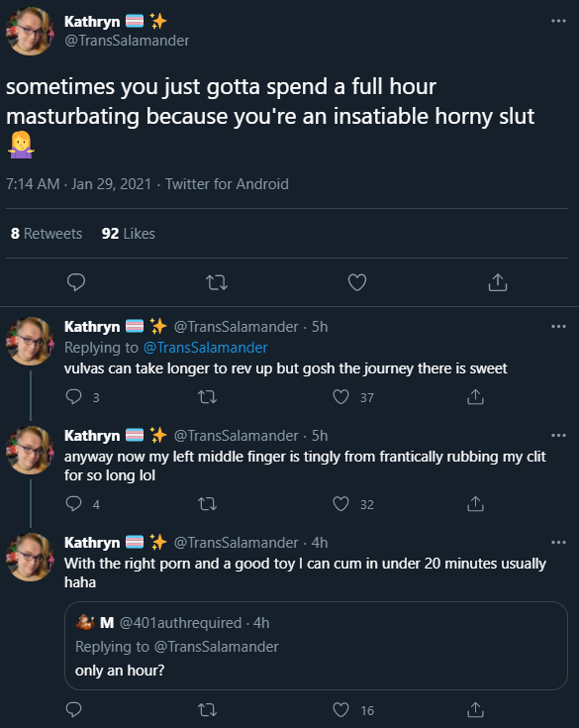View the 8 Retweets list

(x=47, y=234)
